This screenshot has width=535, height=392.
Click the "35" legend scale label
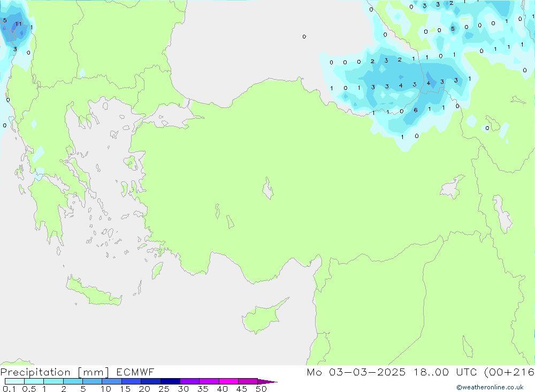pos(203,389)
